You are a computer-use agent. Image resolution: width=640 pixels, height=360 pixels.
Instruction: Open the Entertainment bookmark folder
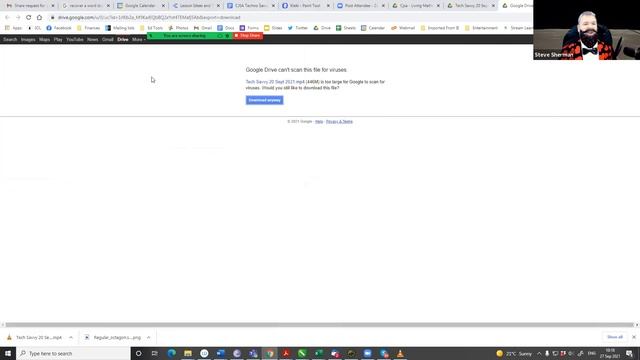(x=481, y=28)
